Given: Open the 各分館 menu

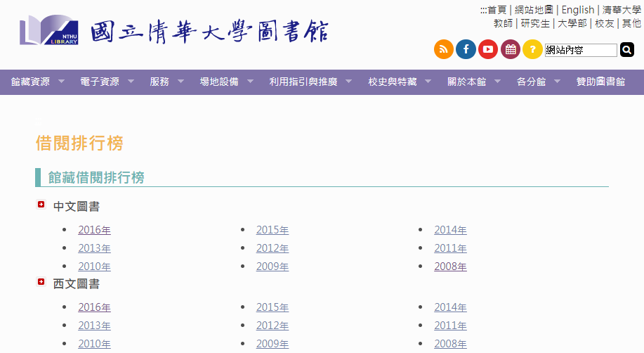Looking at the screenshot, I should coord(532,82).
